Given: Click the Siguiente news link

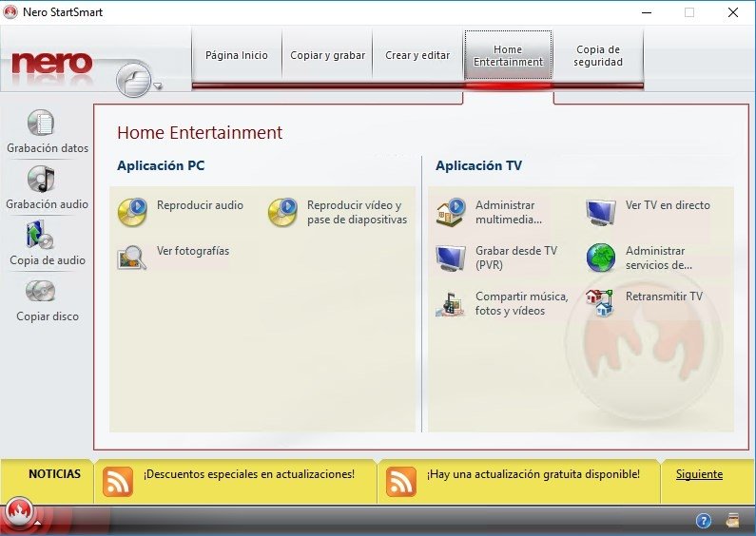Looking at the screenshot, I should (699, 474).
